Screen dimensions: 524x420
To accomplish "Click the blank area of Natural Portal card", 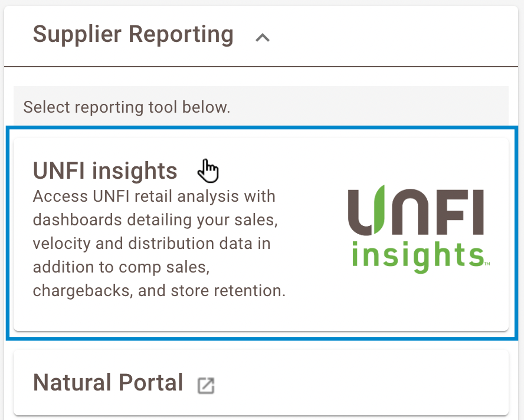I will coord(354,383).
